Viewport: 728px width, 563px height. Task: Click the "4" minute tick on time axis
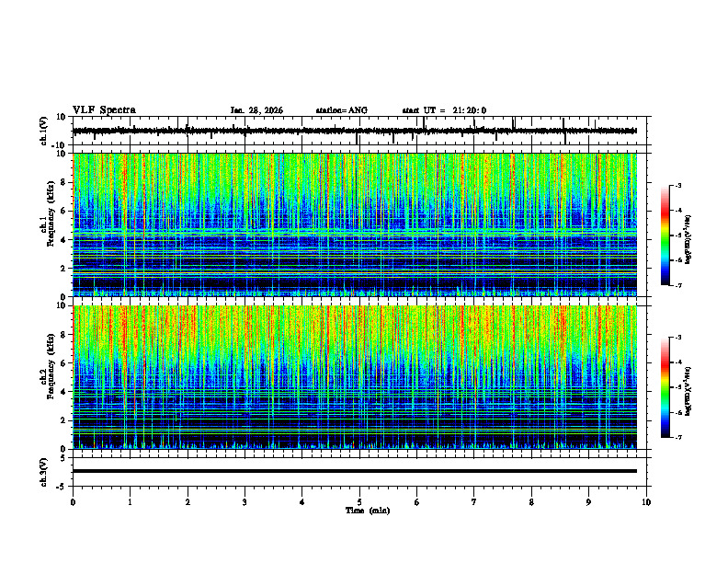[302, 502]
